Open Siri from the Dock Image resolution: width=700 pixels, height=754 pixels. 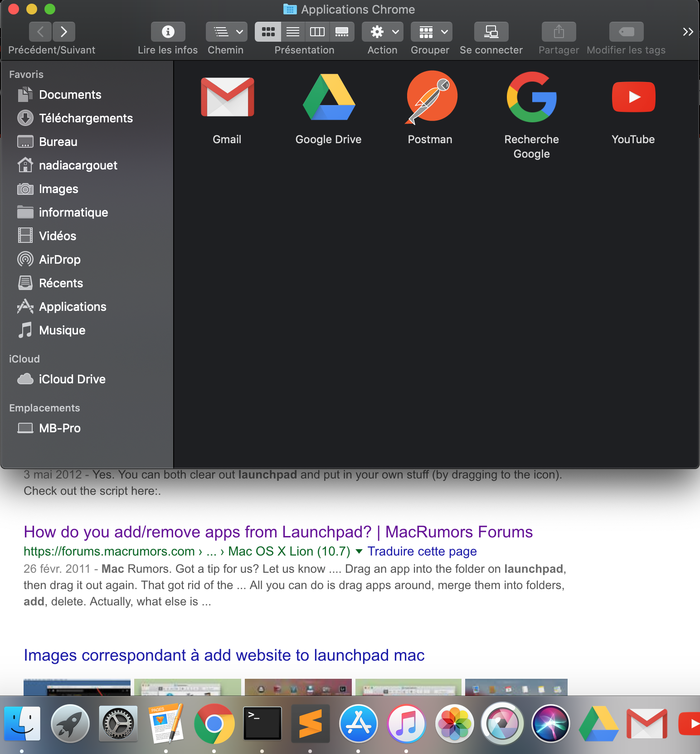click(x=550, y=724)
